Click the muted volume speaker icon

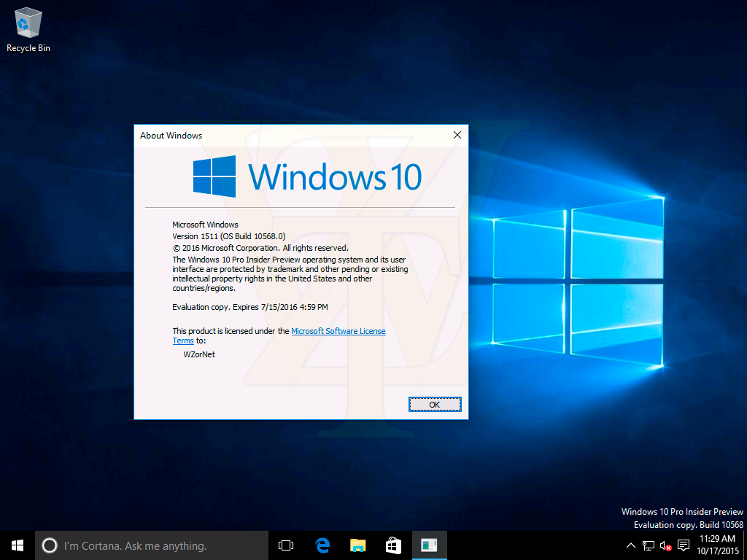(x=665, y=545)
